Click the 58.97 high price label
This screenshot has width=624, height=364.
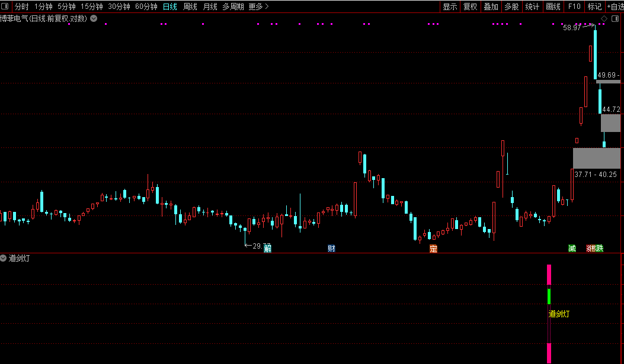coord(572,28)
